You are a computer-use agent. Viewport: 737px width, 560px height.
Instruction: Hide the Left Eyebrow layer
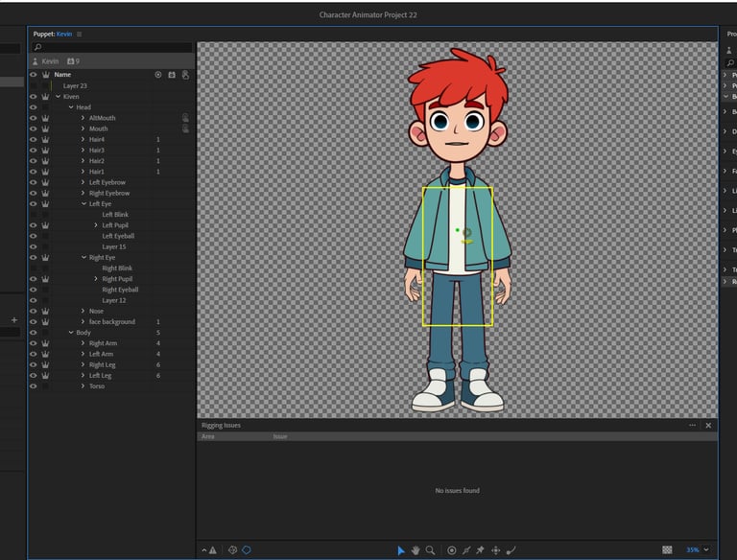[x=33, y=182]
